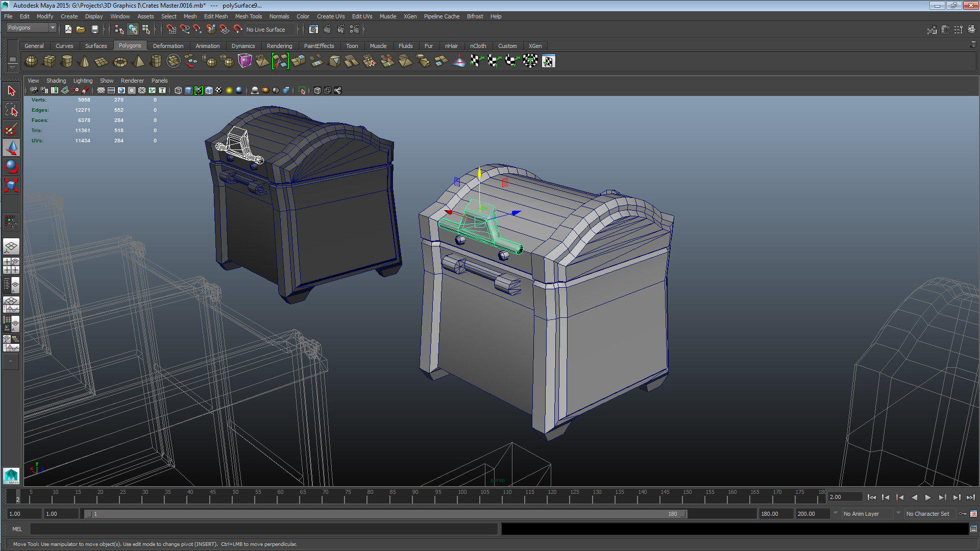Click the time range slider bar
980x551 pixels.
coord(385,514)
